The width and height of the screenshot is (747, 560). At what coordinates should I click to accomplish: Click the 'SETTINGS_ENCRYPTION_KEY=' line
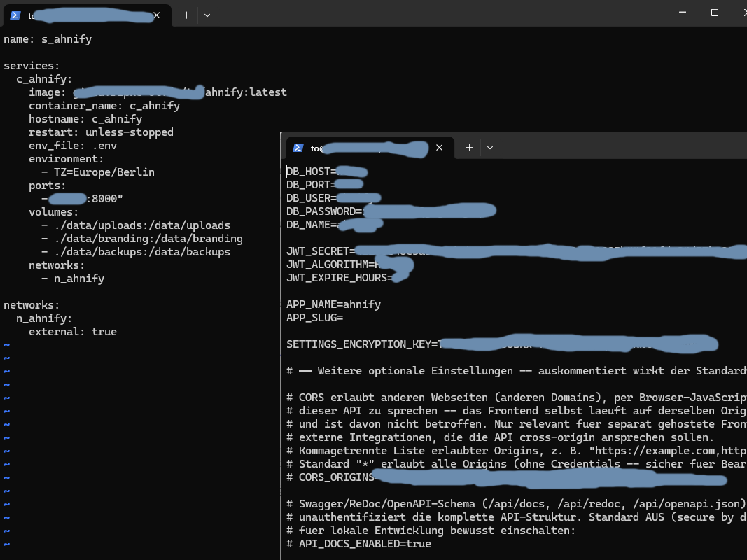(502, 344)
